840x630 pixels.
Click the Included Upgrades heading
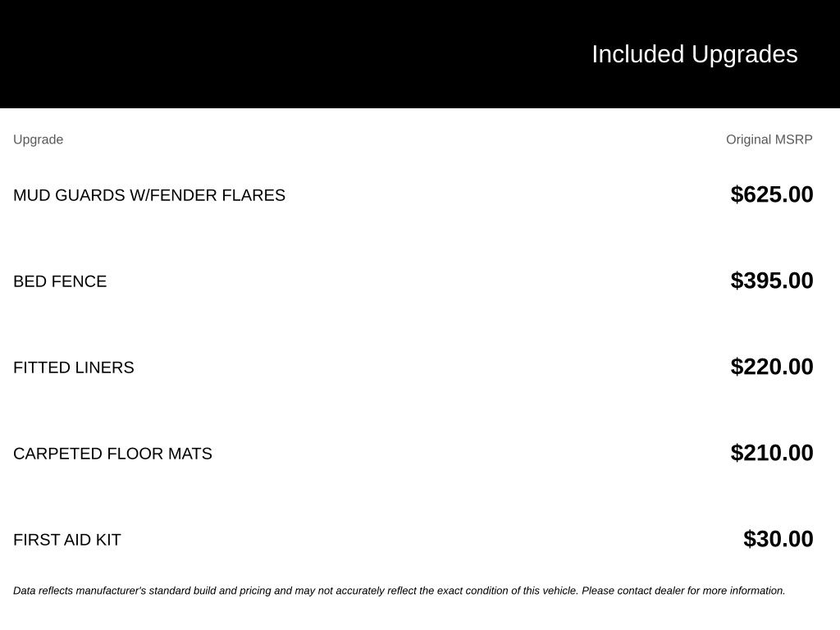[x=694, y=54]
